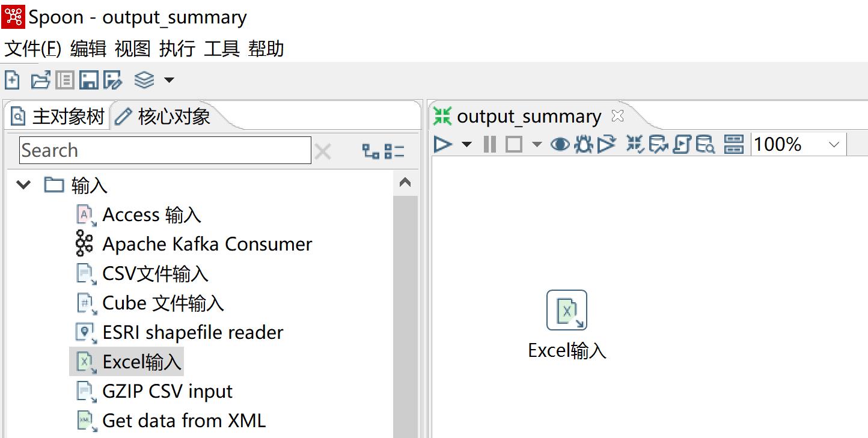Open the stop options dropdown arrow
The width and height of the screenshot is (868, 438).
click(537, 145)
